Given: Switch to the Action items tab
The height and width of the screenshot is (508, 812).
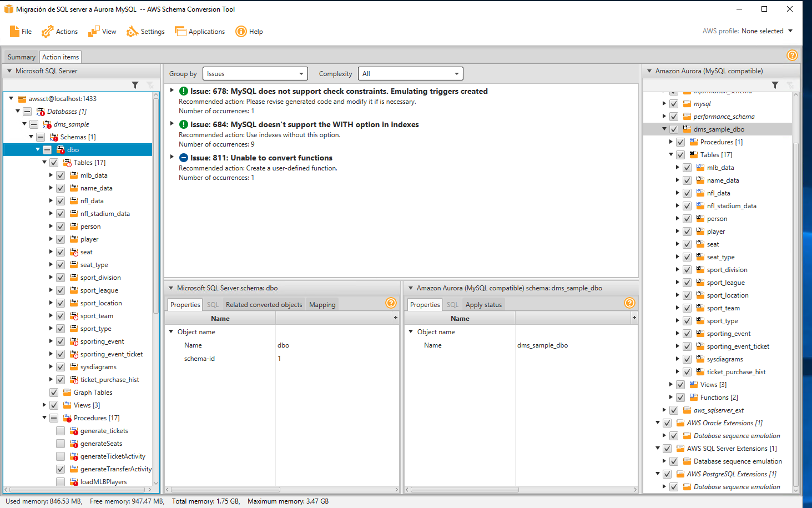Looking at the screenshot, I should pyautogui.click(x=60, y=57).
